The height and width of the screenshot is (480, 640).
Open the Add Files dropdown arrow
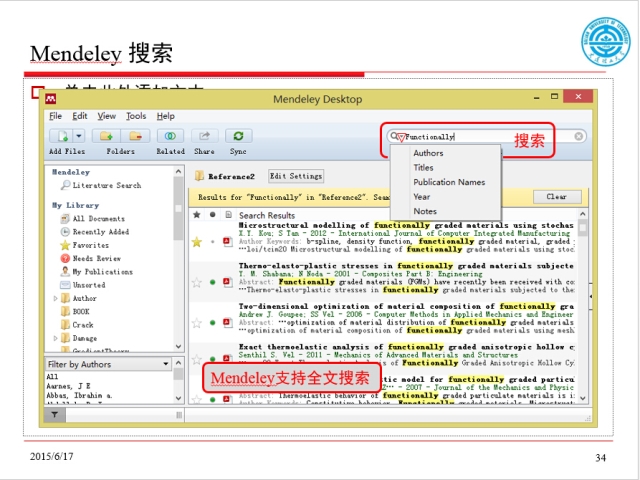pos(79,136)
